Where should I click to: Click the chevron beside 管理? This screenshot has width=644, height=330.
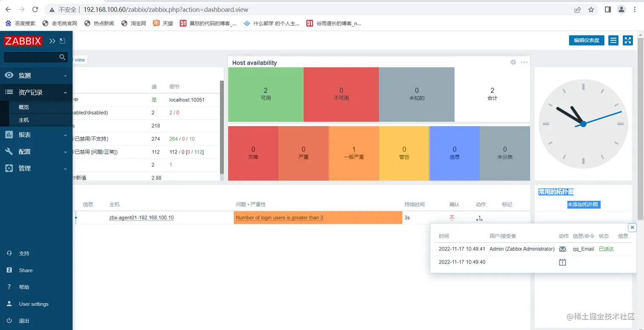[x=65, y=168]
